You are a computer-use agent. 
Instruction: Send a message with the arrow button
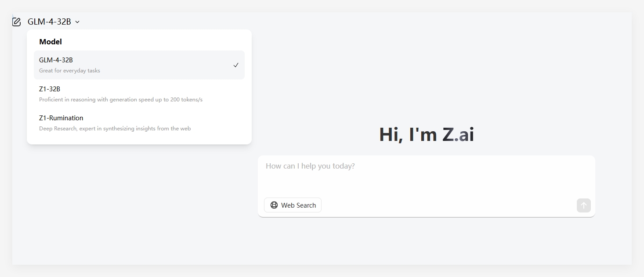click(583, 205)
